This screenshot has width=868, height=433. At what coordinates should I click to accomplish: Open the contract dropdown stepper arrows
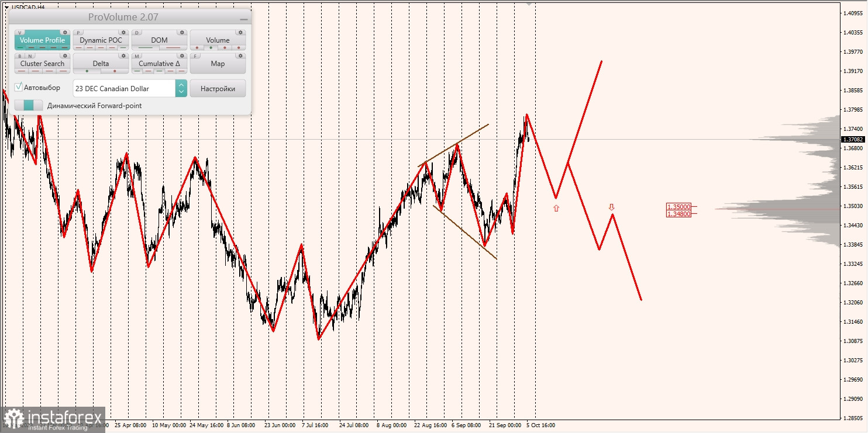pyautogui.click(x=181, y=88)
